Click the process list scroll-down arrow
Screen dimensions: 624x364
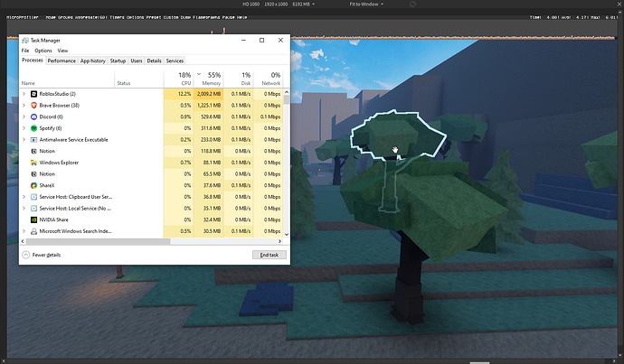click(287, 235)
